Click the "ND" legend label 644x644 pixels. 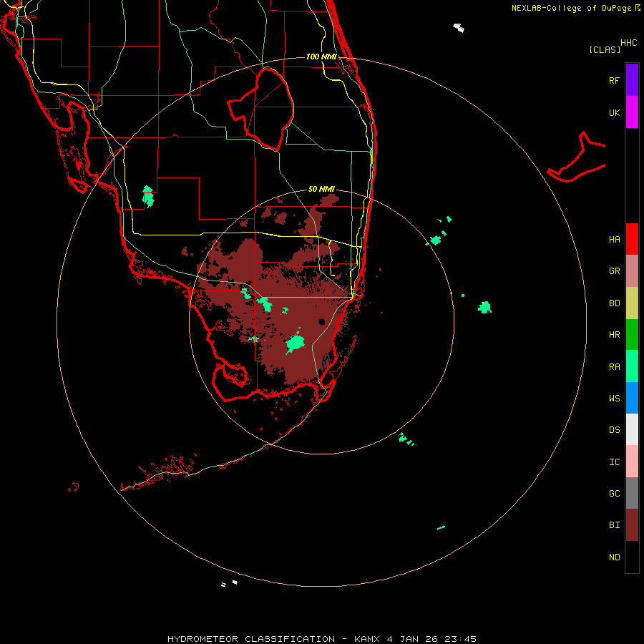point(614,557)
